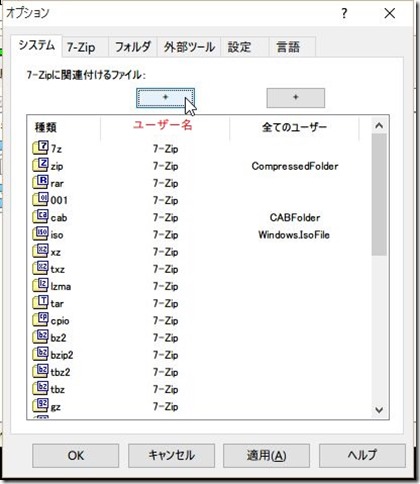Open the 設定 tab

pyautogui.click(x=245, y=47)
